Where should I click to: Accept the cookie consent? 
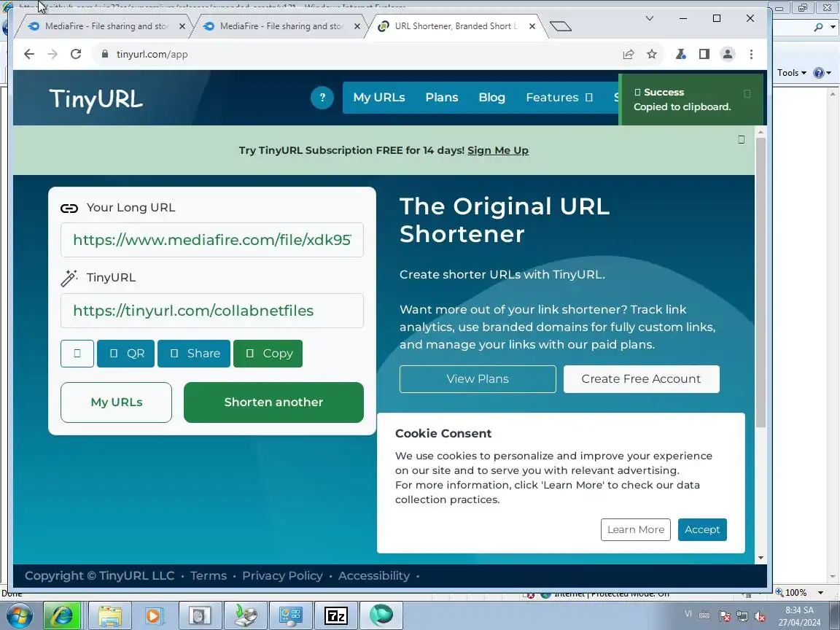(702, 530)
